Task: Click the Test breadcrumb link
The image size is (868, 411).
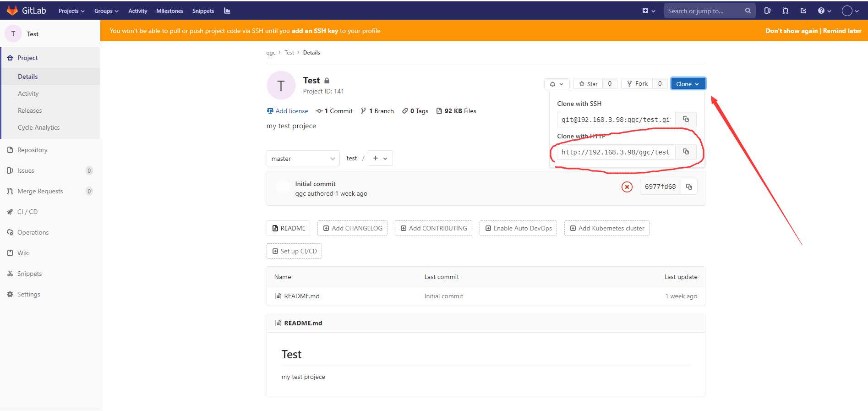Action: click(x=289, y=53)
